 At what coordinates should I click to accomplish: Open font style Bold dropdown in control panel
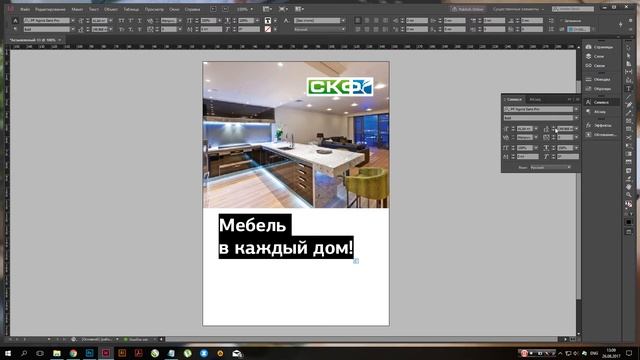[73, 29]
